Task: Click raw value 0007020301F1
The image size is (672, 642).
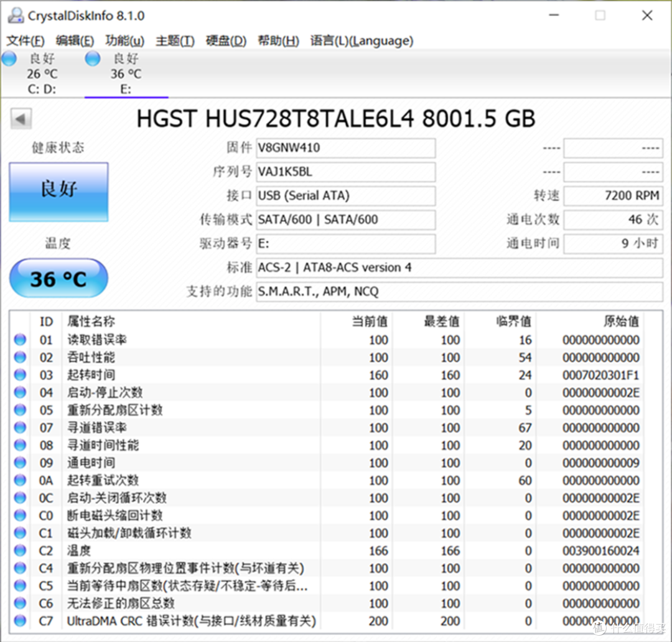Action: (x=601, y=375)
